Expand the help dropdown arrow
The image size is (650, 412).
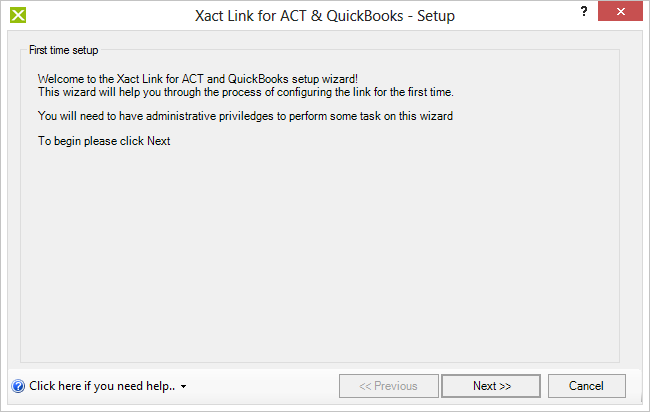(183, 387)
